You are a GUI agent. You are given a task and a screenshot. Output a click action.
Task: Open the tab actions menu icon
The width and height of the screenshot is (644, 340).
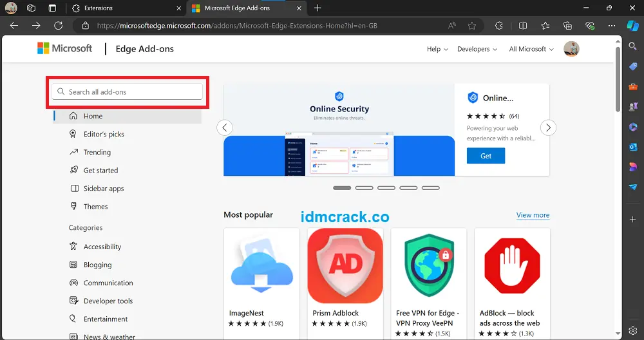[52, 8]
